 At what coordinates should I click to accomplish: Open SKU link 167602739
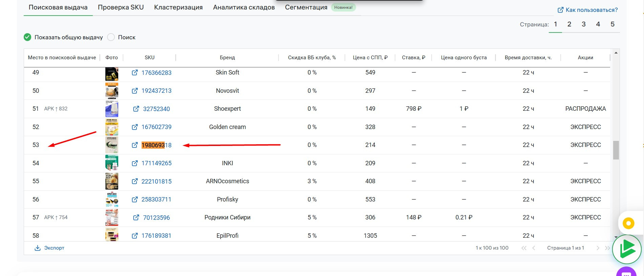(156, 127)
